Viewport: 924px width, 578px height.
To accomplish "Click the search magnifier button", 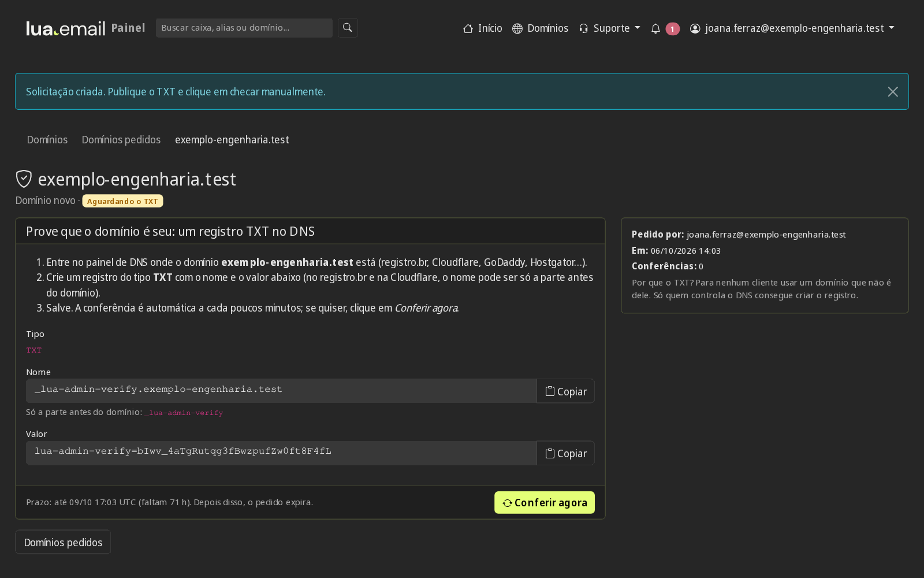I will click(x=348, y=28).
